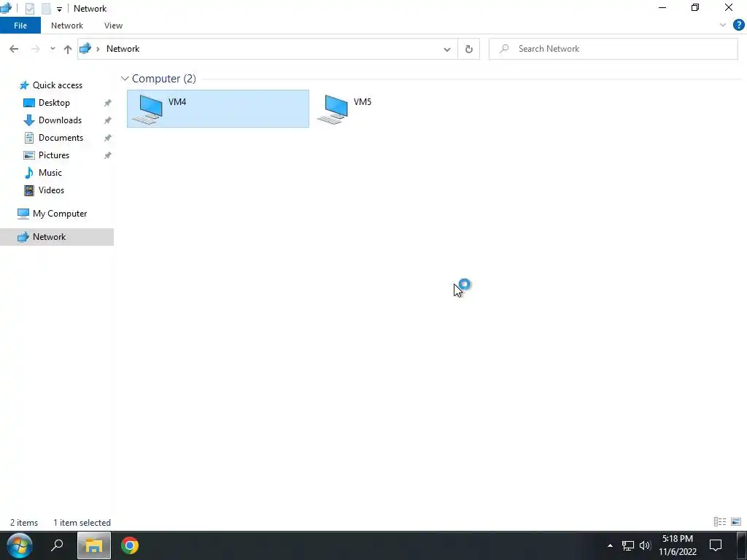
Task: Open the notification center icon
Action: pos(716,545)
